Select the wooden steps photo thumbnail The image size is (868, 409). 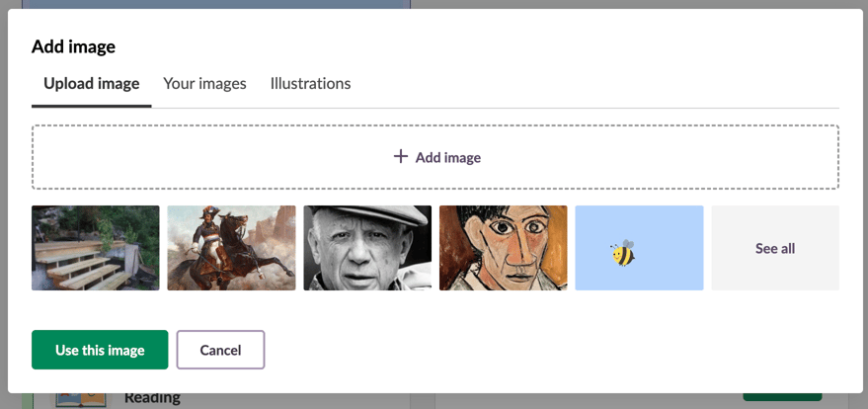click(x=95, y=248)
